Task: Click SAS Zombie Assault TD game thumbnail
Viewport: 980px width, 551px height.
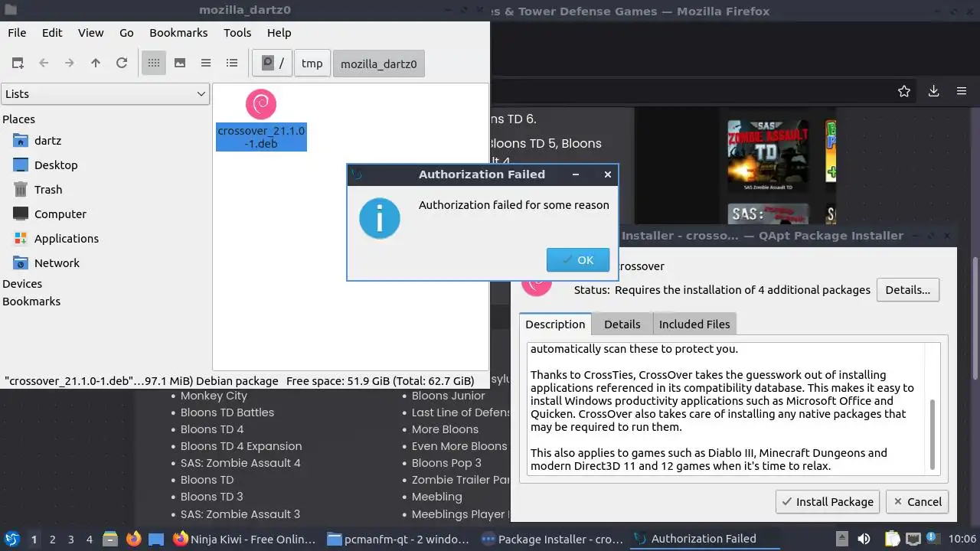Action: point(768,156)
